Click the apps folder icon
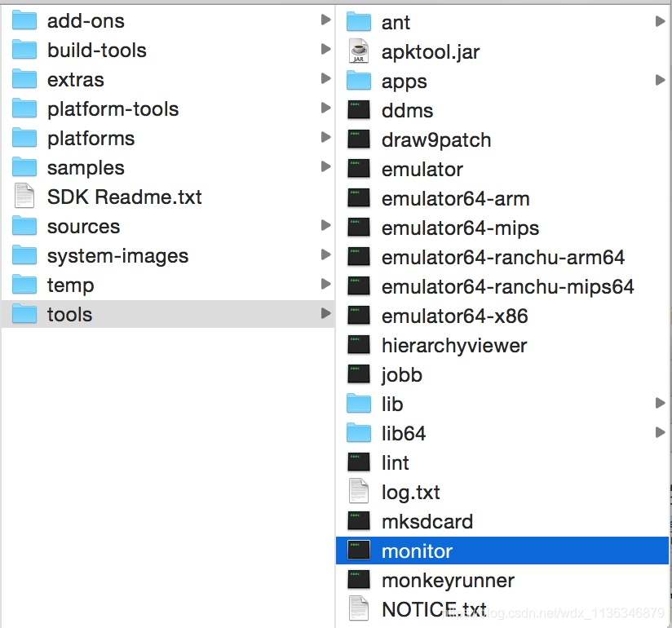This screenshot has height=628, width=672. point(359,81)
